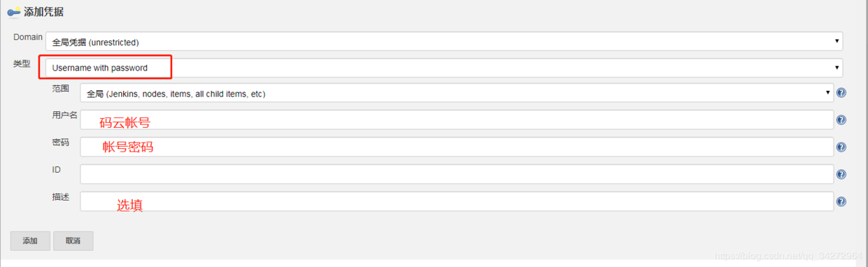Click into the ID text field
This screenshot has height=267, width=868.
[x=457, y=174]
